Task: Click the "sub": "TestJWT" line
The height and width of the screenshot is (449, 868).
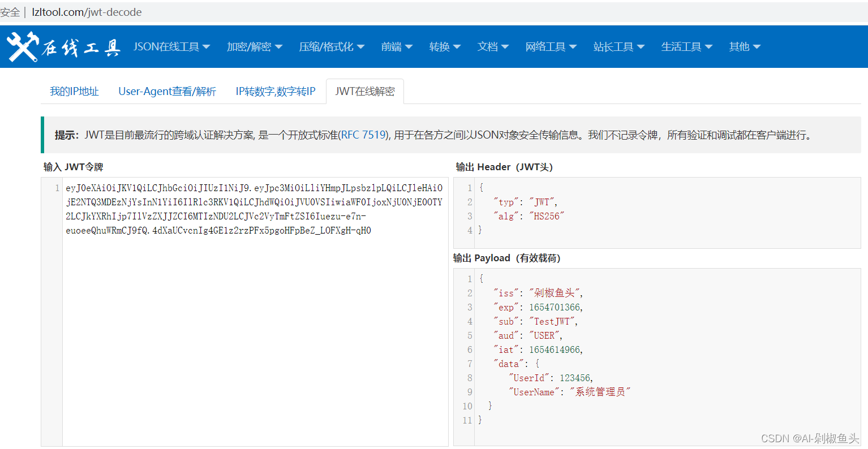Action: point(535,321)
